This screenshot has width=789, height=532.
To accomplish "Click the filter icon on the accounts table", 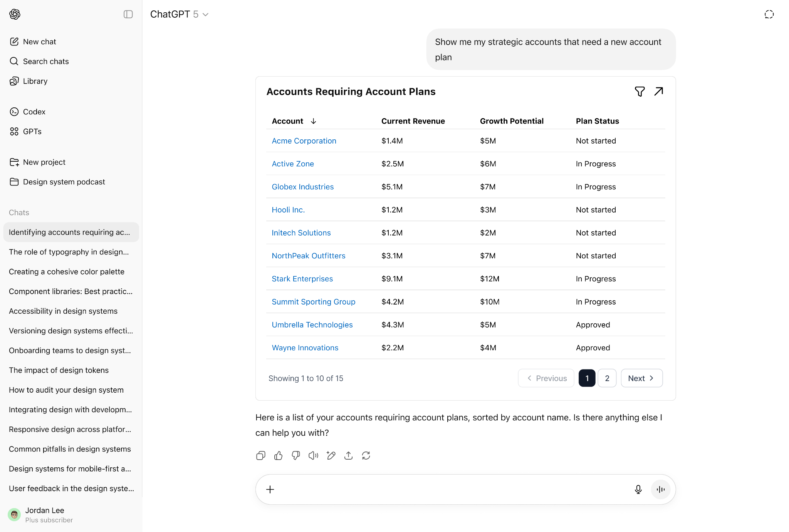I will [x=640, y=92].
